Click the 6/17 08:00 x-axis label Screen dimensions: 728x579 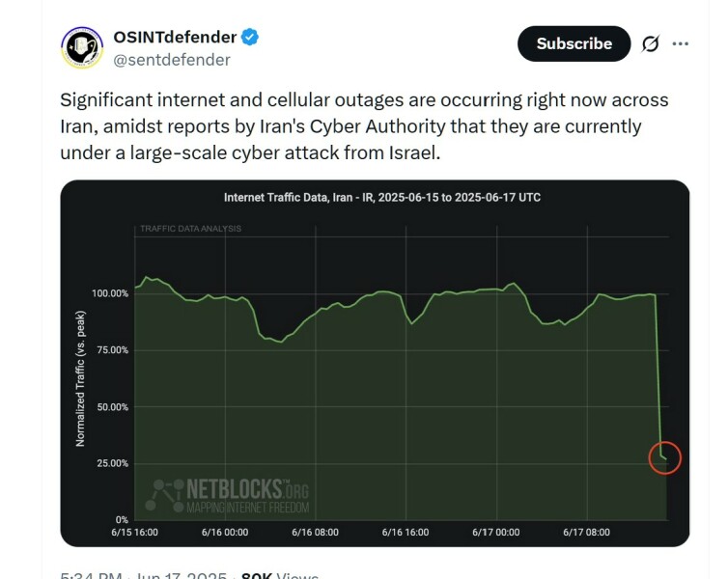point(587,532)
